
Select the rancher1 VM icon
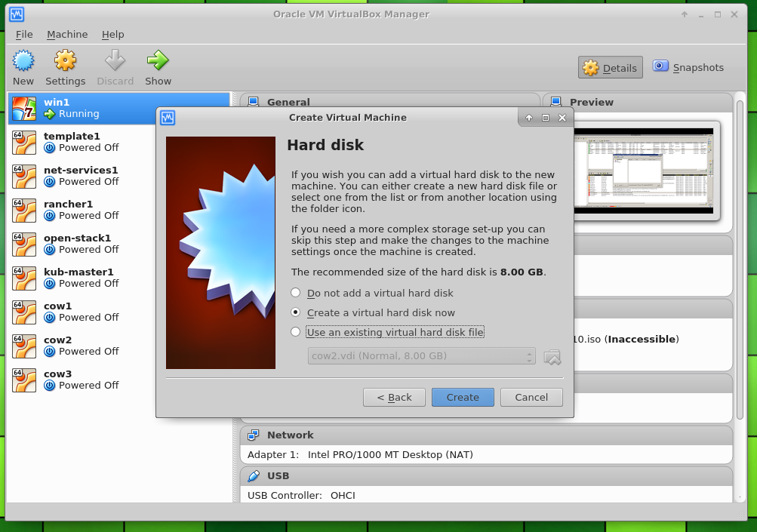[24, 210]
